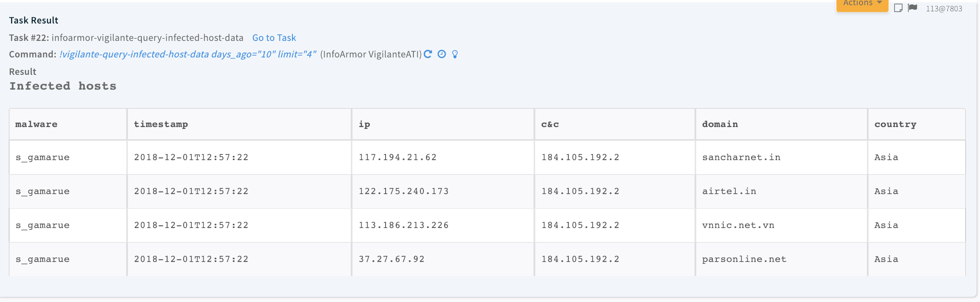Image resolution: width=980 pixels, height=302 pixels.
Task: Click the entry ID 113@7803
Action: point(944,9)
